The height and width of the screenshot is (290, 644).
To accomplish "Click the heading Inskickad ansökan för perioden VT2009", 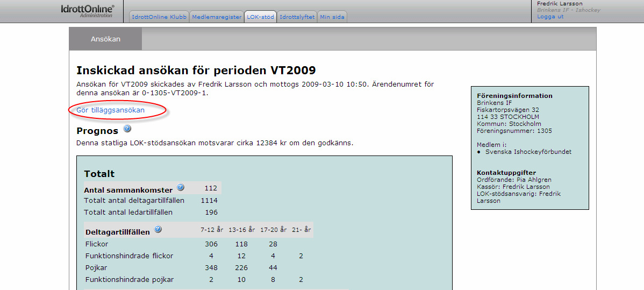I will pos(196,70).
